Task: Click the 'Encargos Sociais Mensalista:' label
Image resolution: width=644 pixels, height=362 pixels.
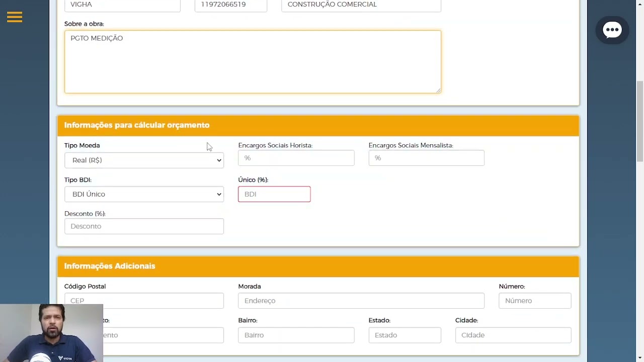Action: click(x=411, y=145)
